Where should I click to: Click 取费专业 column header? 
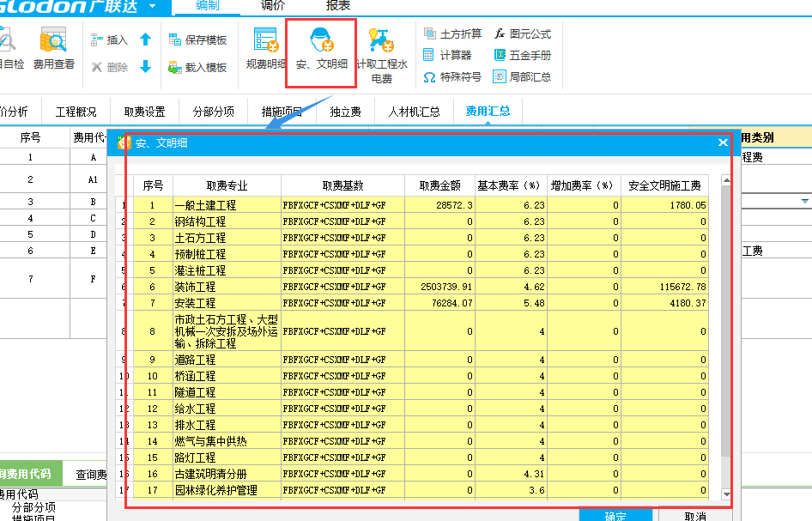(x=227, y=185)
